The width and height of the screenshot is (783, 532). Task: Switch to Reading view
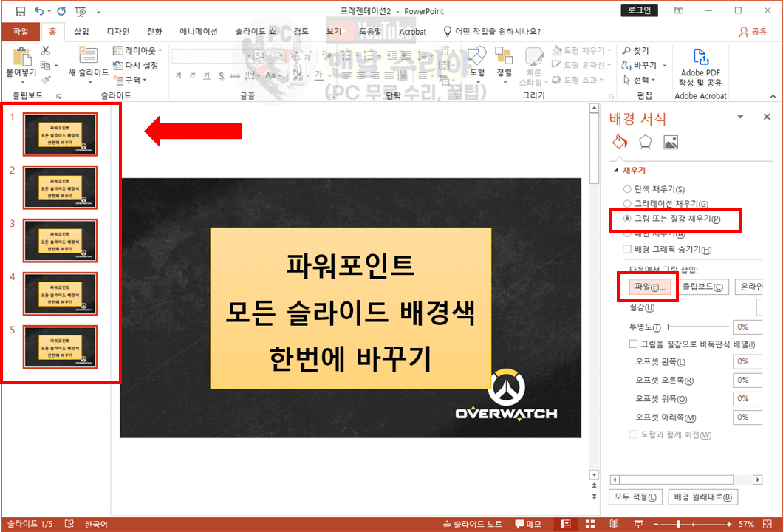[x=615, y=524]
